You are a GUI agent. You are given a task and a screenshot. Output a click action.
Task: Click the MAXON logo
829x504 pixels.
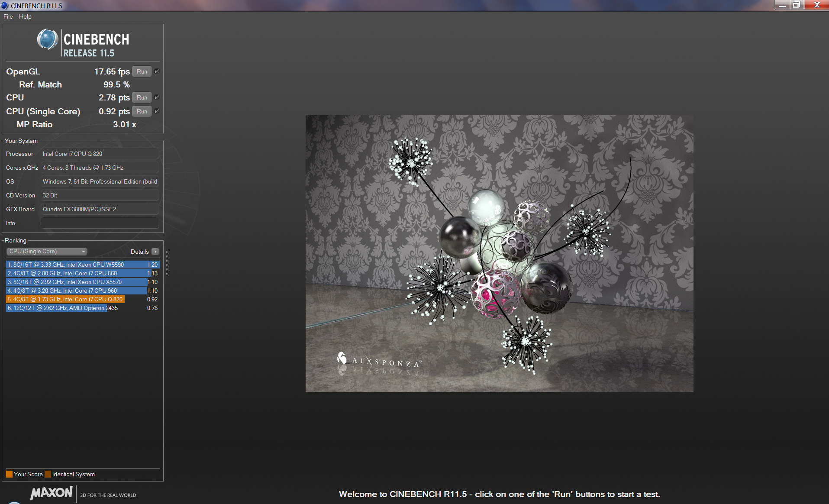[x=52, y=493]
